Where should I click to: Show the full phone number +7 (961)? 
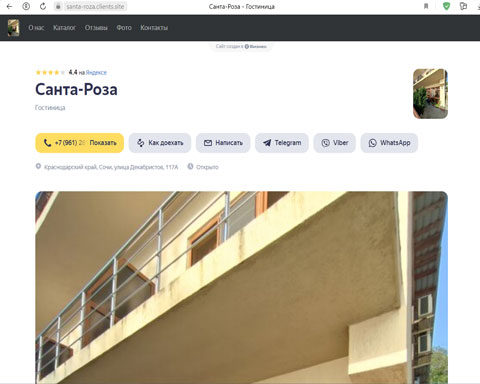pyautogui.click(x=80, y=143)
